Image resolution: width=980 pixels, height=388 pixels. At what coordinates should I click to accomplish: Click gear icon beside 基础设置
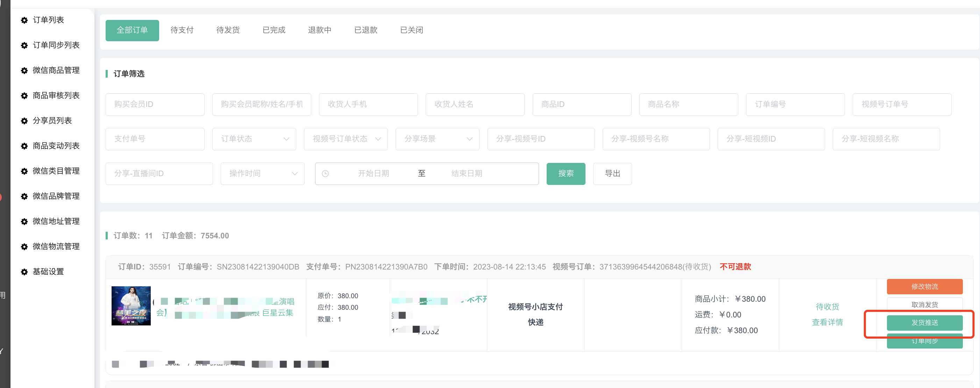coord(24,272)
